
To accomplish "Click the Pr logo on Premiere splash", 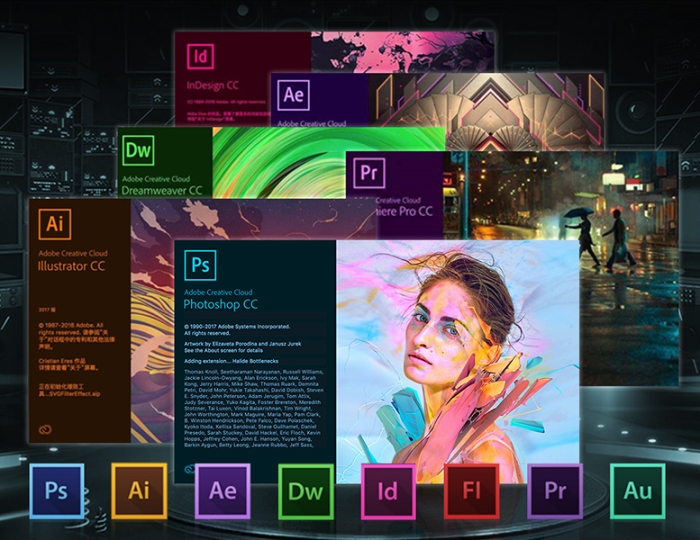I will tap(369, 173).
